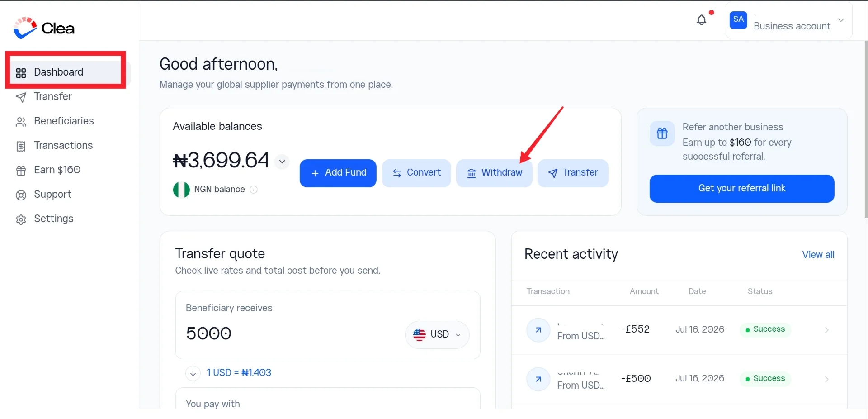Click the referral gift icon
Screen dimensions: 868x419
[x=662, y=133]
